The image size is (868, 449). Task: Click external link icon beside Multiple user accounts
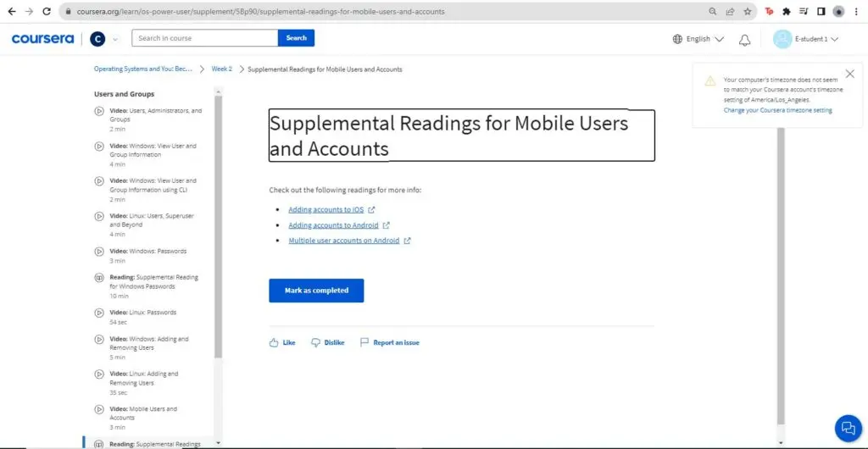click(x=408, y=241)
